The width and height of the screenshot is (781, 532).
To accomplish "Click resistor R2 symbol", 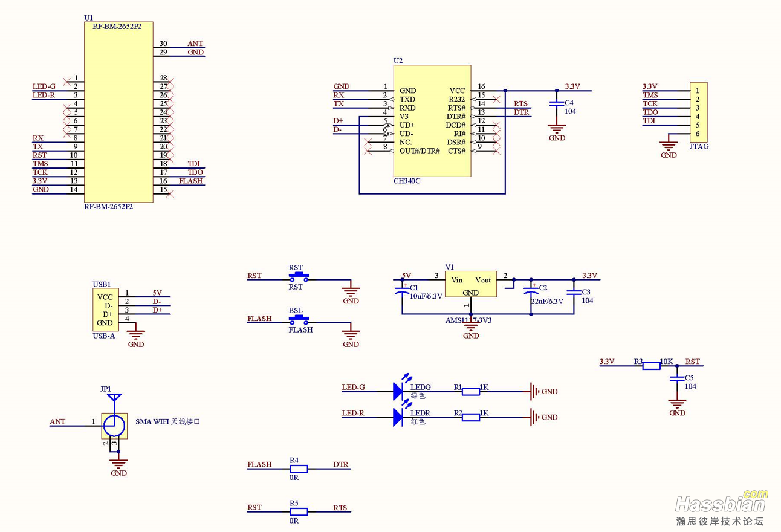I will point(471,417).
